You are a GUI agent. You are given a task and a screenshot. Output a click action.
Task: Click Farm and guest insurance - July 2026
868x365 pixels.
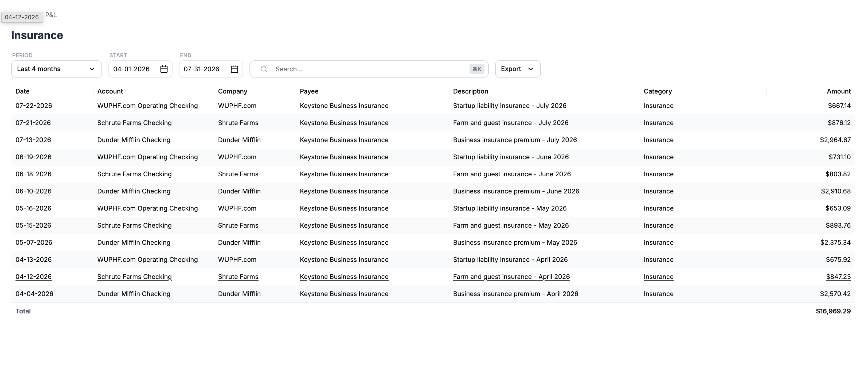tap(511, 123)
